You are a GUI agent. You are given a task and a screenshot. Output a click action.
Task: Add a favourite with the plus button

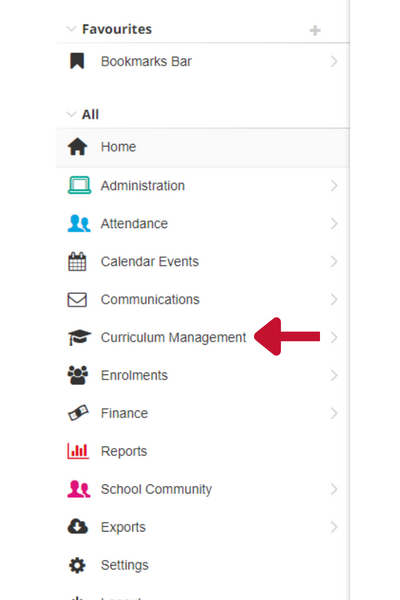pos(315,30)
